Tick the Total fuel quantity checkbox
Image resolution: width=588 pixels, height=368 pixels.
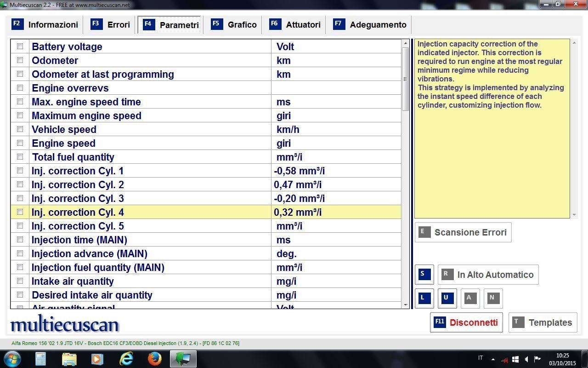(20, 157)
